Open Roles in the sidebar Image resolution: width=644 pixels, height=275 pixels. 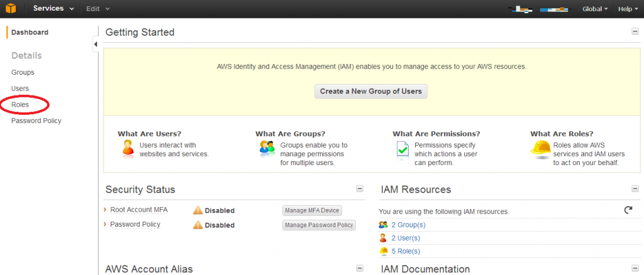coord(20,104)
